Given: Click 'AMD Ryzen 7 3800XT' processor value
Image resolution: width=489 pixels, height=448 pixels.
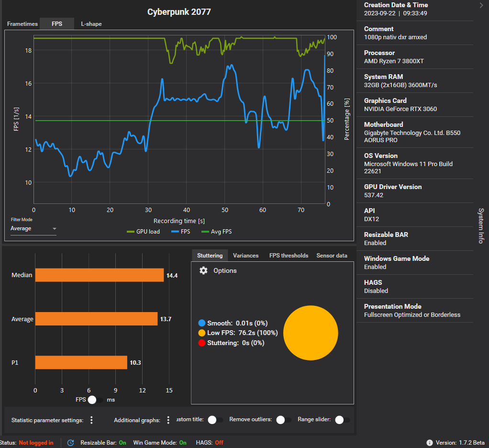Looking at the screenshot, I should (394, 61).
